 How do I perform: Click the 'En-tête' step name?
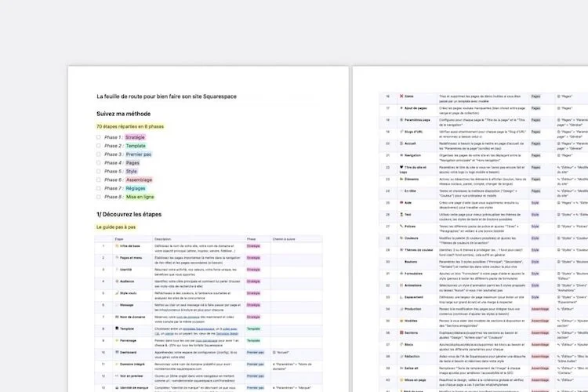(410, 191)
